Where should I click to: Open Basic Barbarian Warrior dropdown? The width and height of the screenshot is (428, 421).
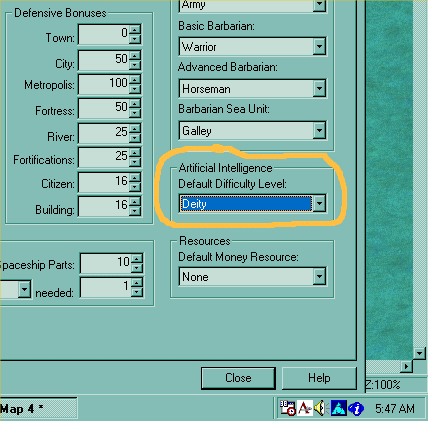coord(319,46)
